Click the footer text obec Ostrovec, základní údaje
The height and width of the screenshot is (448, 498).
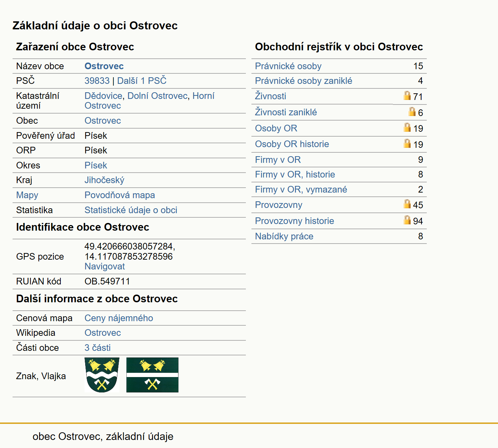(x=103, y=436)
